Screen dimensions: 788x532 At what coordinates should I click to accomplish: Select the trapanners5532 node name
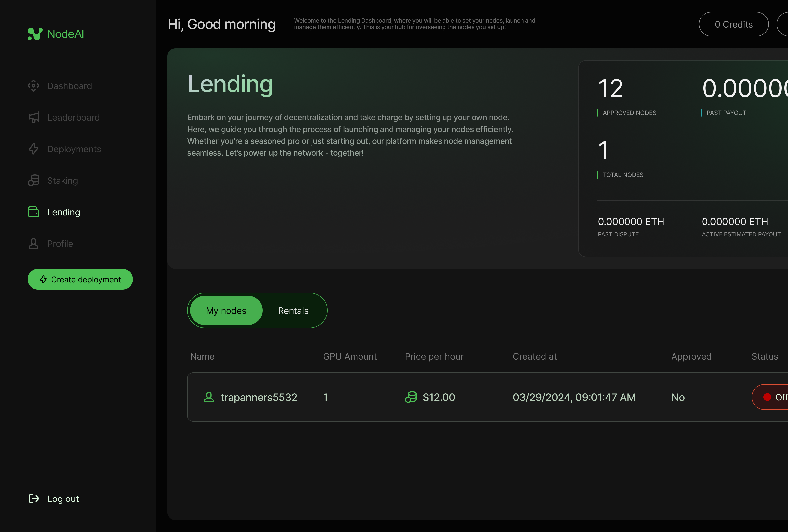(259, 397)
